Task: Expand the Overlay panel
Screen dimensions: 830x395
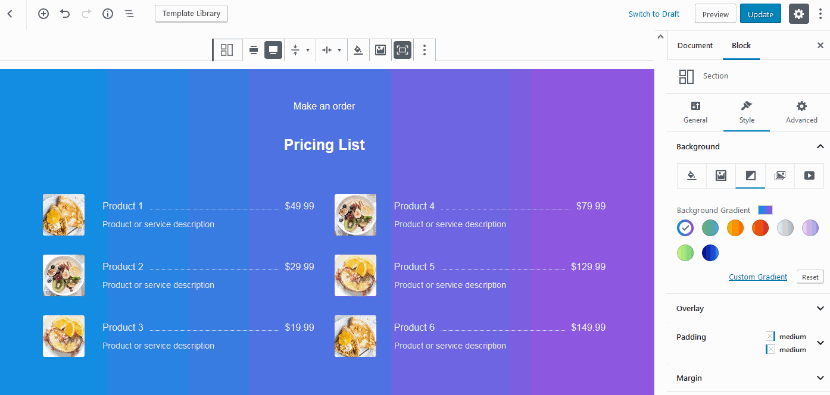Action: click(x=750, y=308)
